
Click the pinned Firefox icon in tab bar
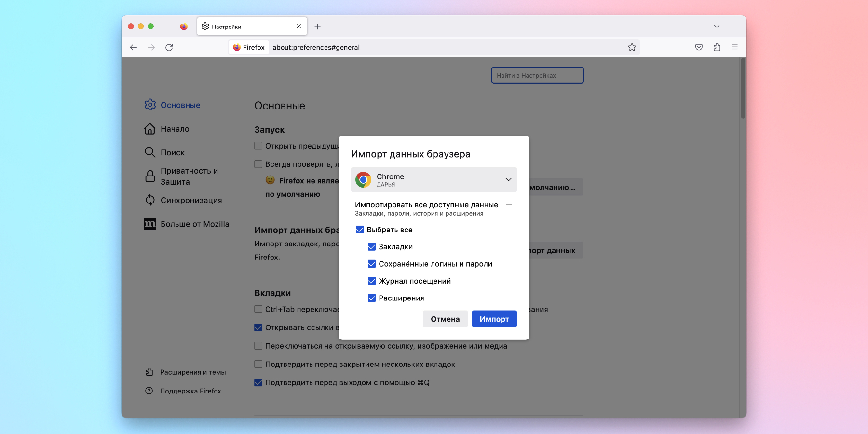[x=184, y=27]
